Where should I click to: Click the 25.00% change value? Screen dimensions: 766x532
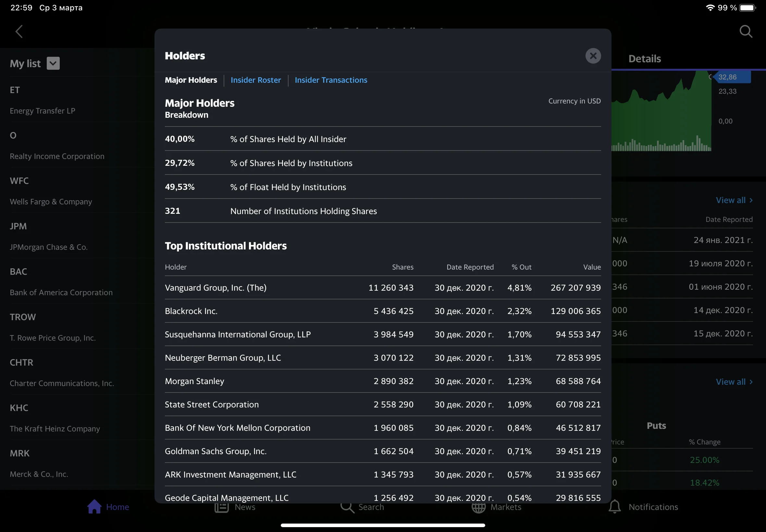coord(704,460)
